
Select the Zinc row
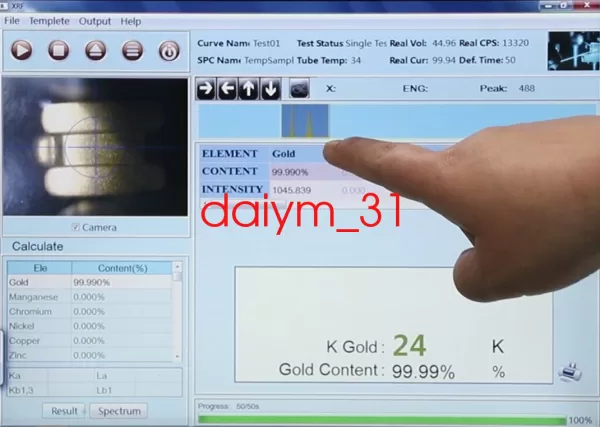[90, 355]
